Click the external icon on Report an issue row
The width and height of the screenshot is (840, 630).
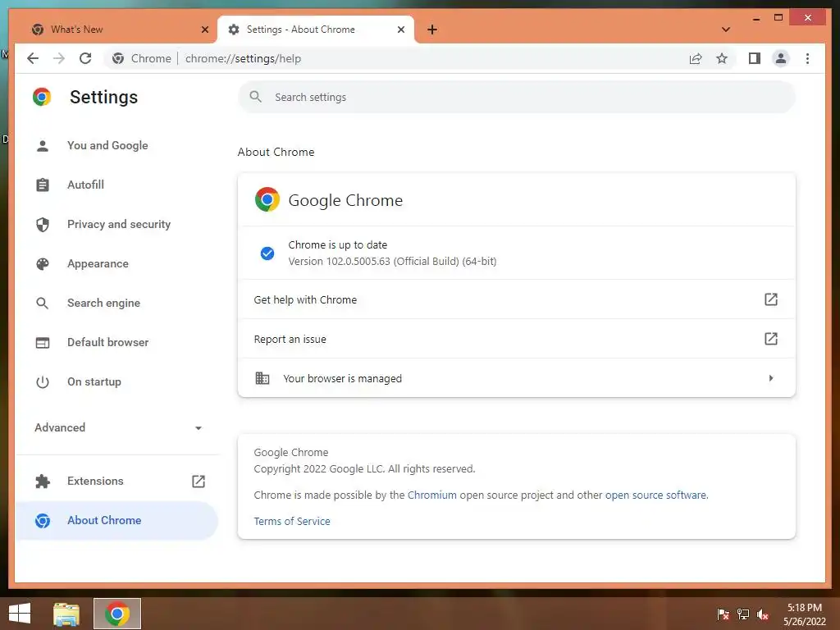coord(770,339)
